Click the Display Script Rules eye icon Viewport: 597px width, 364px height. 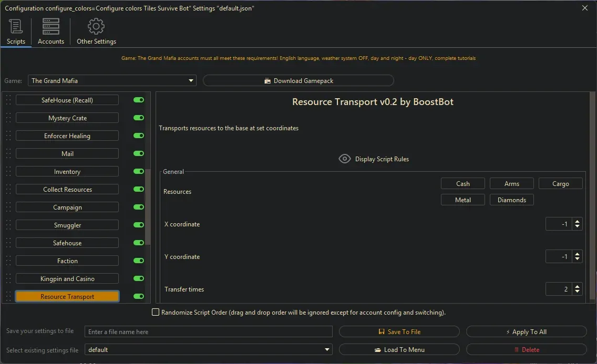[x=345, y=159]
